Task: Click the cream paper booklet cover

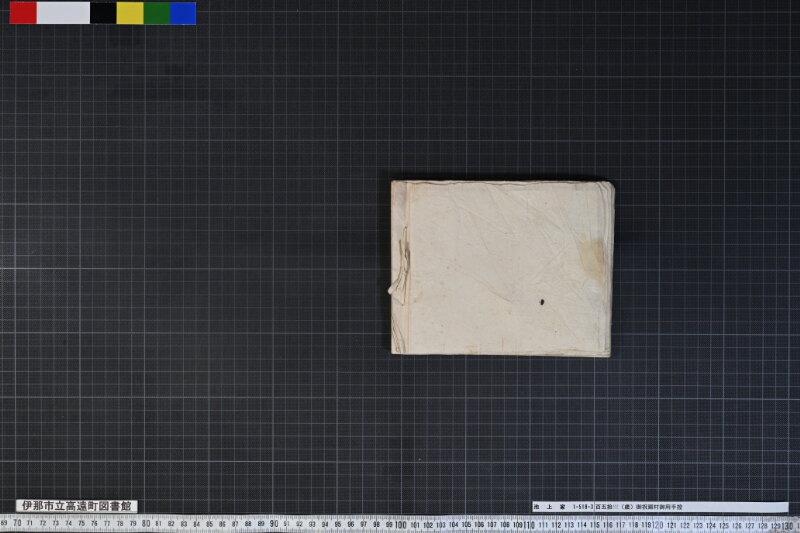Action: tap(503, 268)
